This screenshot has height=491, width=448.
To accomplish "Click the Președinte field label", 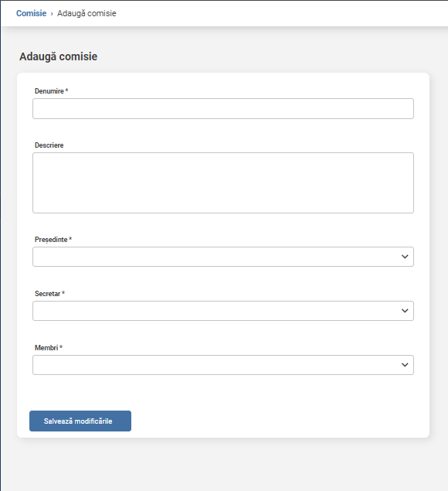I will click(x=51, y=240).
